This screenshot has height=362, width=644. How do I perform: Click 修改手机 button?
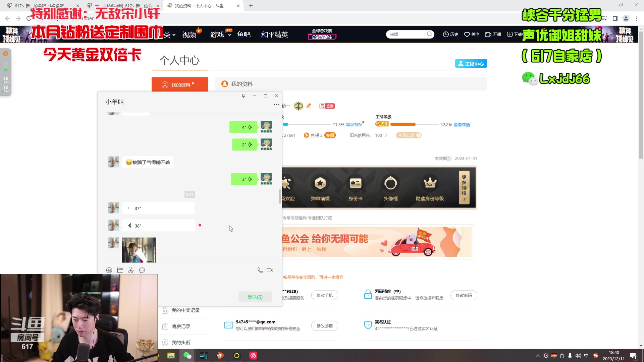tap(325, 295)
